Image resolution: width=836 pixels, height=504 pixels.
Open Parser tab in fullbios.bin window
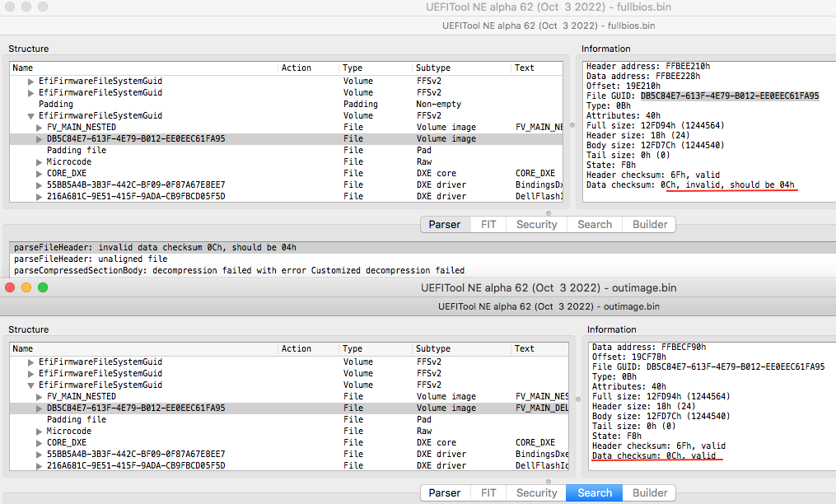pos(446,225)
